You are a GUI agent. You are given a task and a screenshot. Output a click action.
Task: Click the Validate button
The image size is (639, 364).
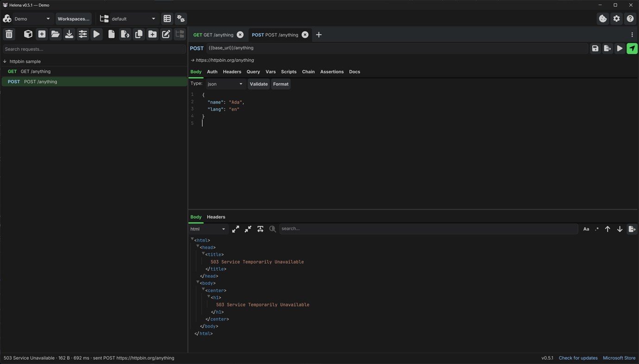(259, 84)
